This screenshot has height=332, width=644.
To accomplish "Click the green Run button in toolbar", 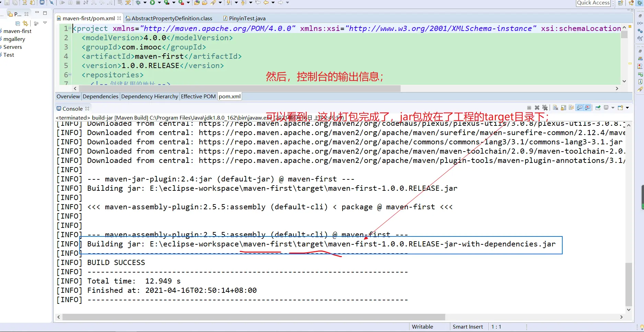I will point(152,2).
